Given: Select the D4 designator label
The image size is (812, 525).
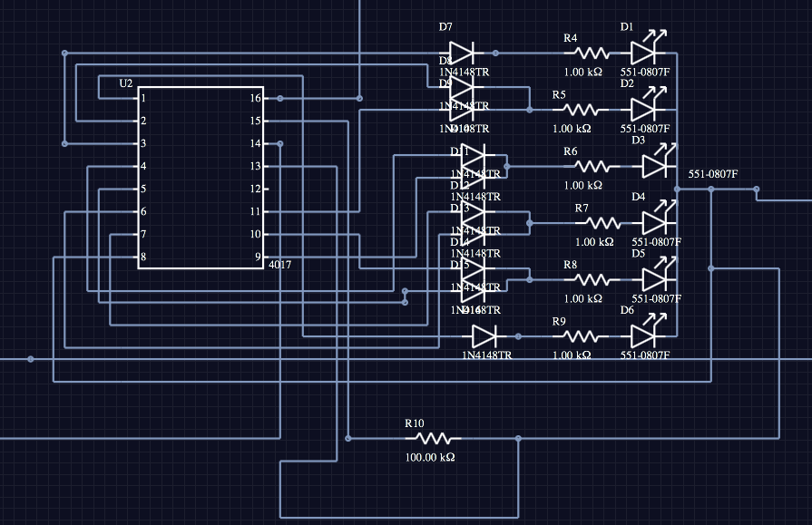Looking at the screenshot, I should (x=638, y=197).
